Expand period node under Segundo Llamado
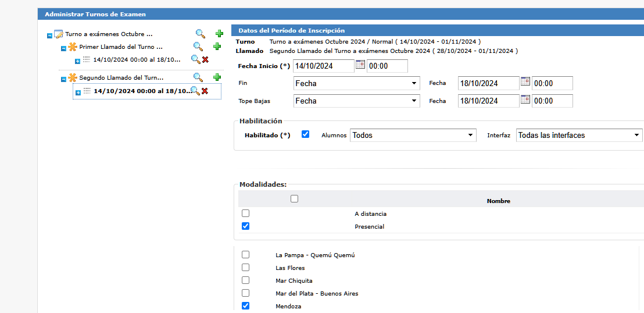This screenshot has width=644, height=313. [78, 93]
